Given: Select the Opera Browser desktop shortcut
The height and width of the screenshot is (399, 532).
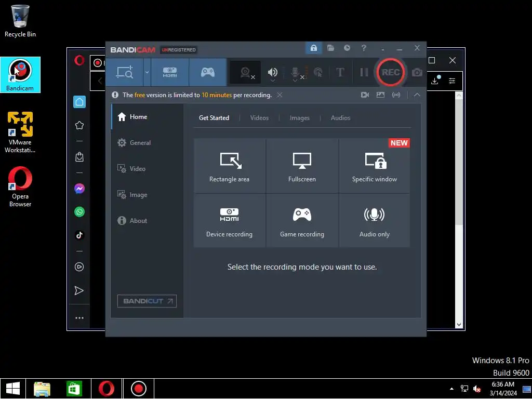Looking at the screenshot, I should (20, 187).
